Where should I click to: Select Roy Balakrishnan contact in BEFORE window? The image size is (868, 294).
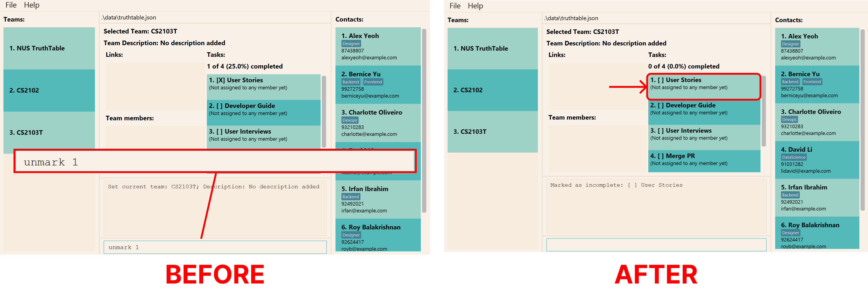coord(378,235)
